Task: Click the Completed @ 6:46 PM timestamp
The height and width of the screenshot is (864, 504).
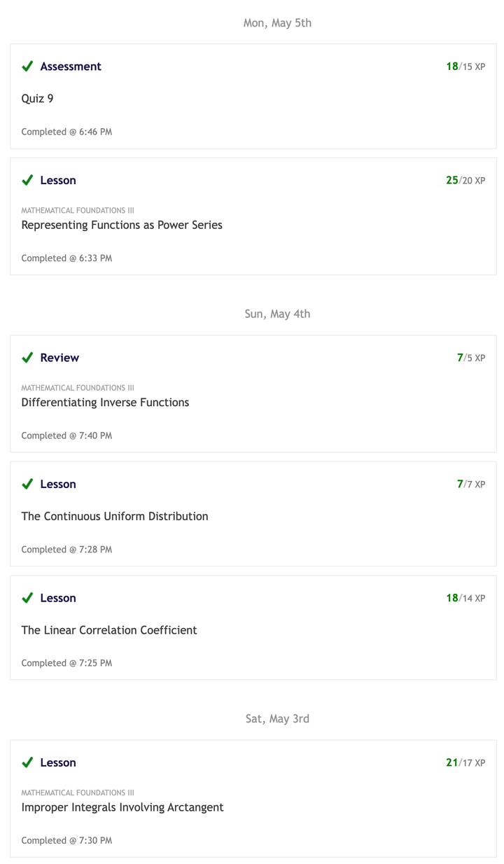Action: [x=66, y=132]
